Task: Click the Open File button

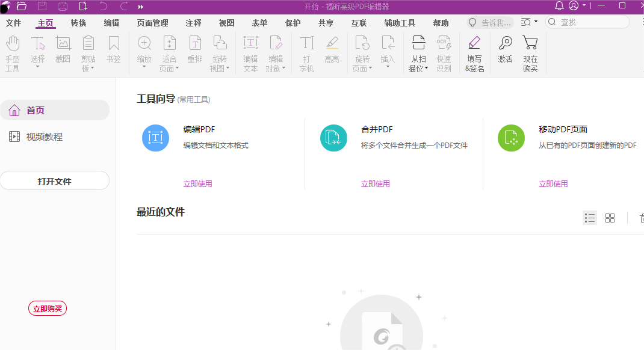Action: [x=55, y=180]
